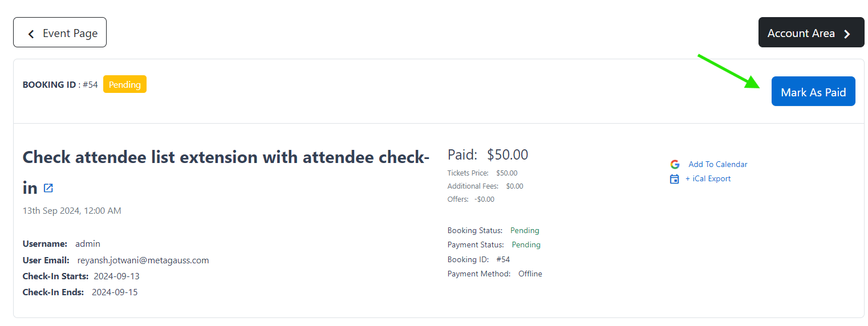Image resolution: width=868 pixels, height=326 pixels.
Task: Click the Payment Method Offline value
Action: [530, 274]
